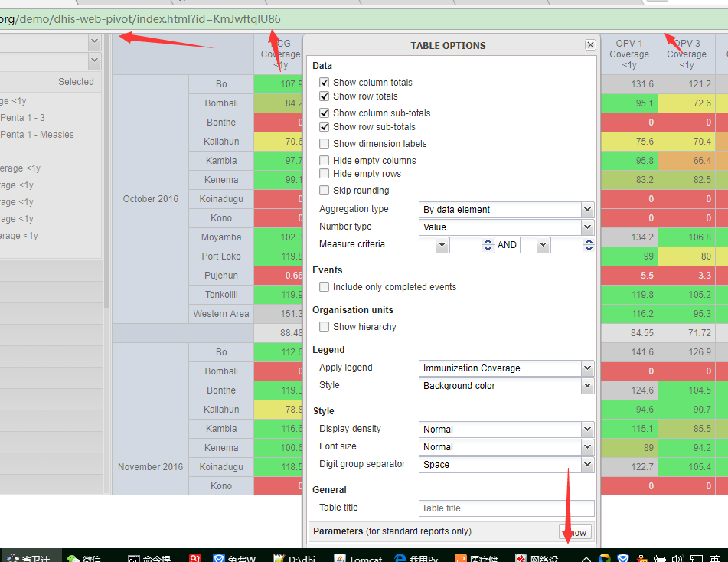Toggle Show dimension labels checkbox
Viewport: 728px width, 562px height.
325,144
